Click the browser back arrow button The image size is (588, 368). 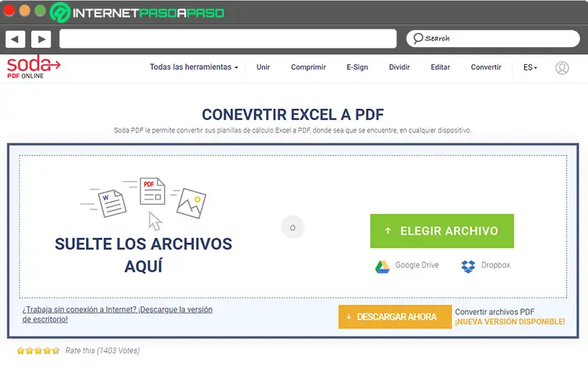coord(15,39)
